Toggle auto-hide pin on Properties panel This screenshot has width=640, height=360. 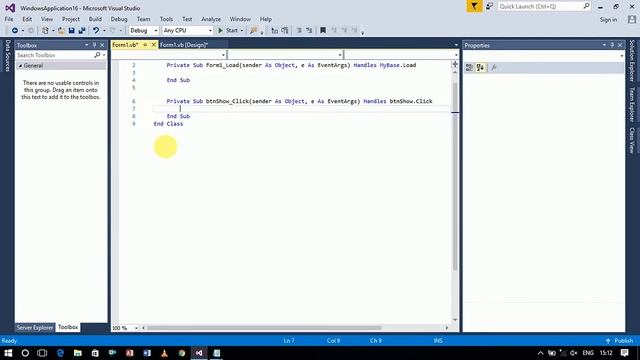[x=612, y=45]
